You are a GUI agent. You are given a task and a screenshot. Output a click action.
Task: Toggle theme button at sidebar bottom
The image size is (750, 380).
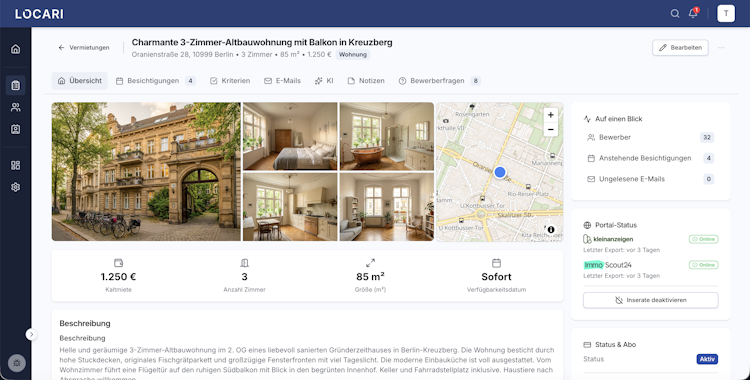pyautogui.click(x=17, y=363)
